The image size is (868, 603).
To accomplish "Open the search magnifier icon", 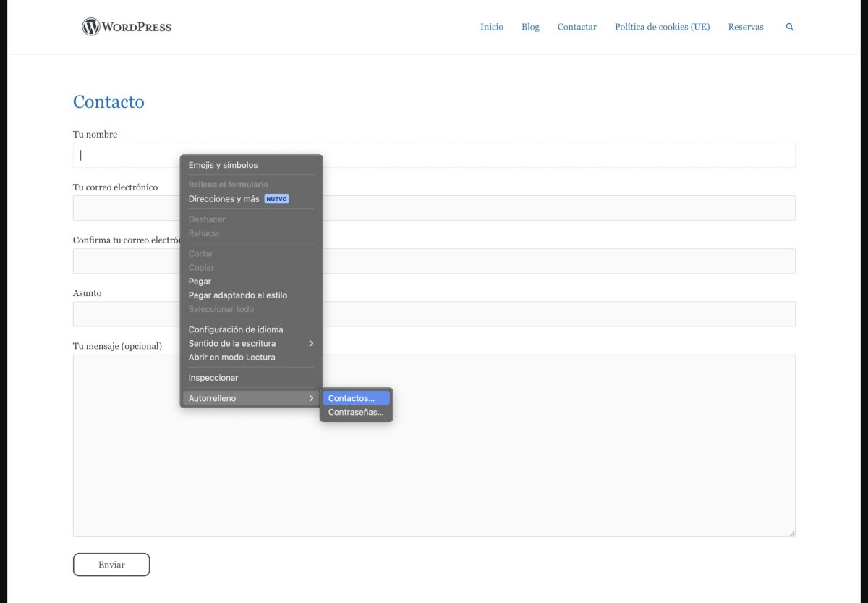I will point(789,27).
